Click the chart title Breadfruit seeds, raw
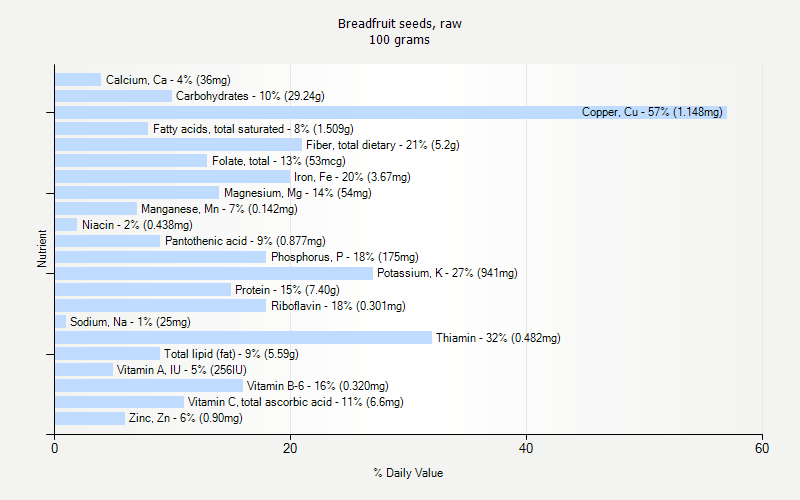Image resolution: width=800 pixels, height=500 pixels. click(399, 23)
